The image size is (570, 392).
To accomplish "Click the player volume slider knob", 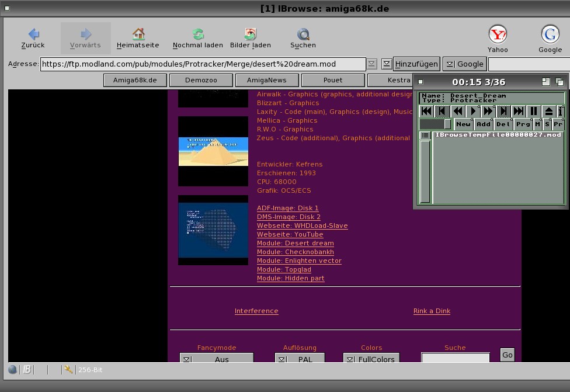I will [447, 124].
